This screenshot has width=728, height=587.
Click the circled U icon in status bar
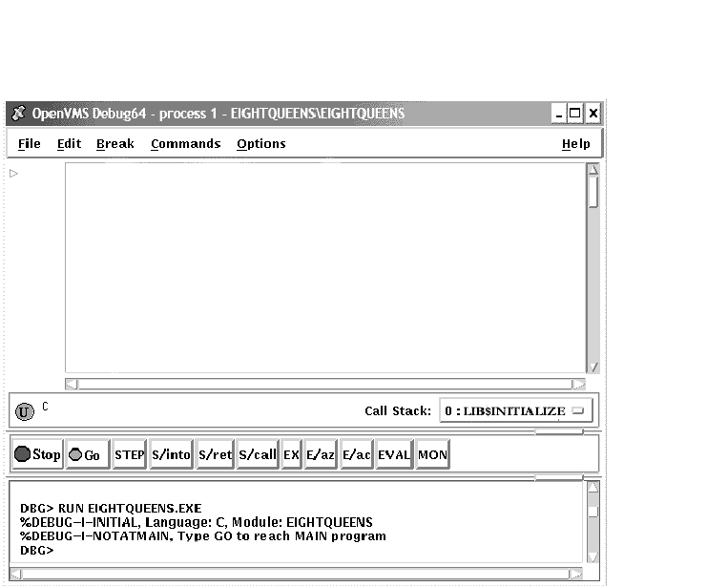click(x=25, y=412)
